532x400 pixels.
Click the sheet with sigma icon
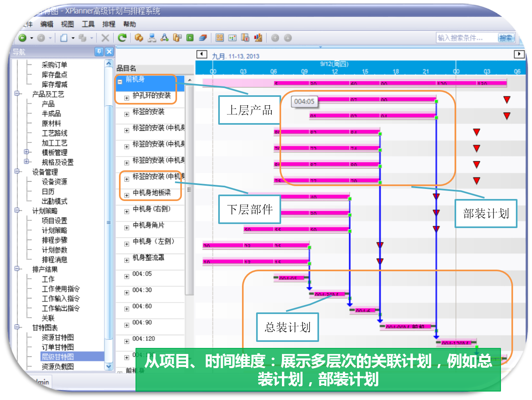(245, 38)
